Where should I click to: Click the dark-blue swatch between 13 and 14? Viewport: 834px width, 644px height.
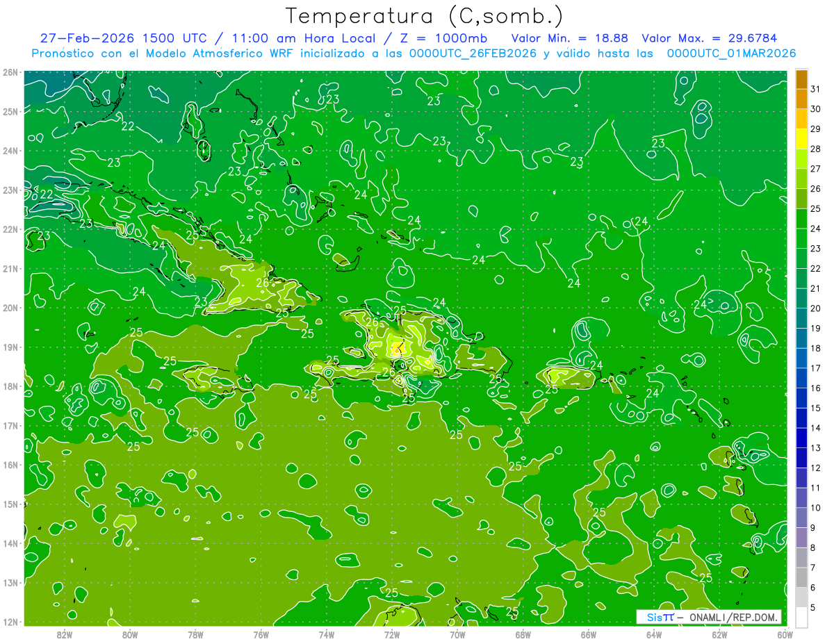pos(801,438)
